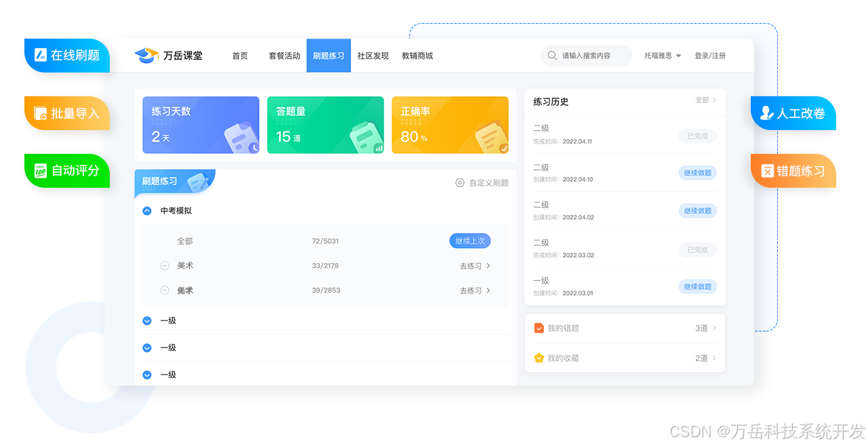Click the clipboard icon on 练习天数 card
This screenshot has height=446, width=868.
(241, 138)
